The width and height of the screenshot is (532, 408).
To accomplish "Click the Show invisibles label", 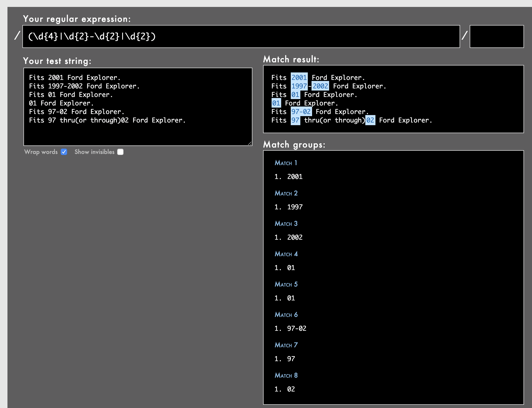I will tap(95, 152).
